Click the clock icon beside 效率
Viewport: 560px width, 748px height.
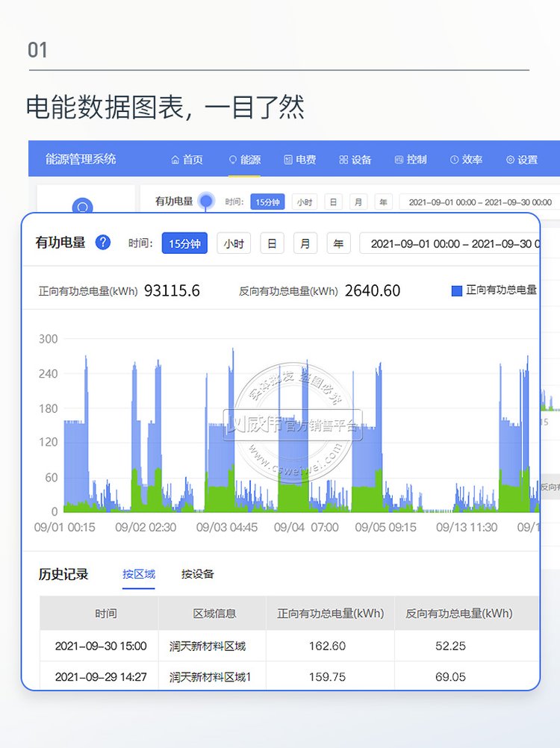point(454,160)
